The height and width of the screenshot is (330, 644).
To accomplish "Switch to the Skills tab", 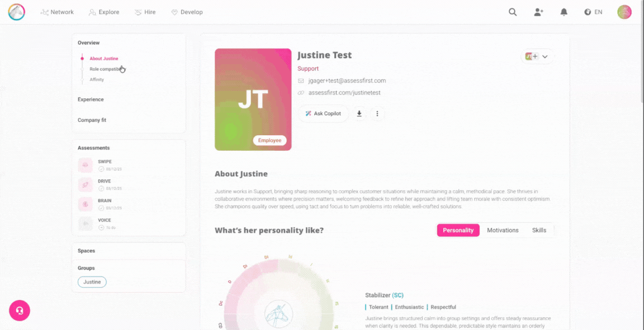I will coord(539,230).
